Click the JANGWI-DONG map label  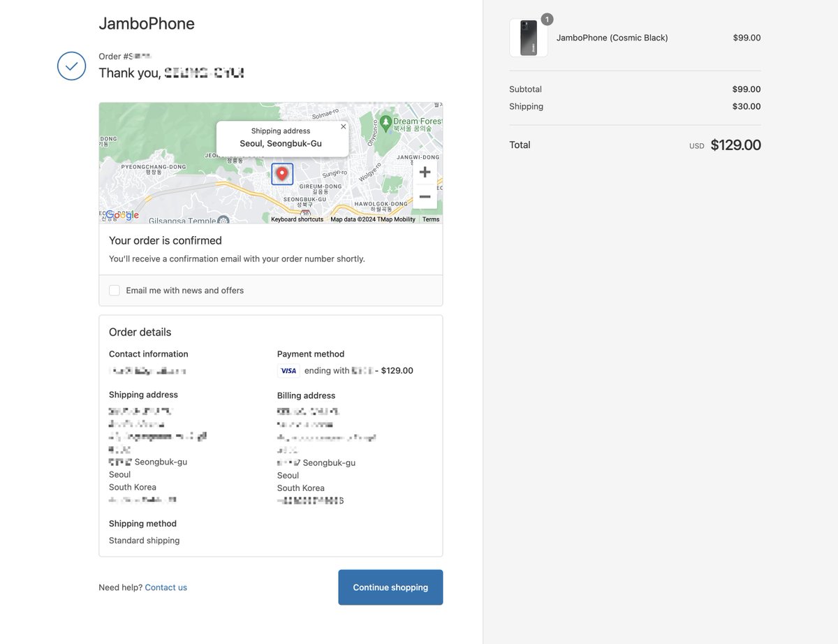(418, 158)
